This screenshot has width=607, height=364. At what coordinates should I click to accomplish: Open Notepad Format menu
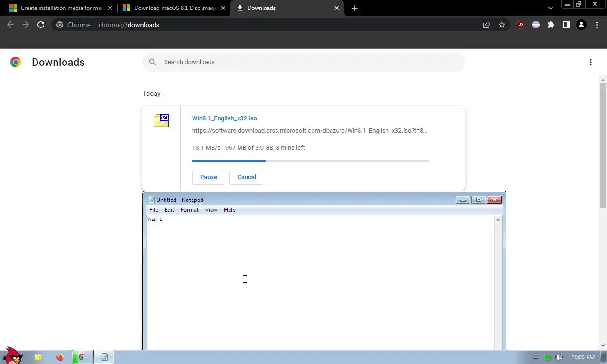(190, 210)
